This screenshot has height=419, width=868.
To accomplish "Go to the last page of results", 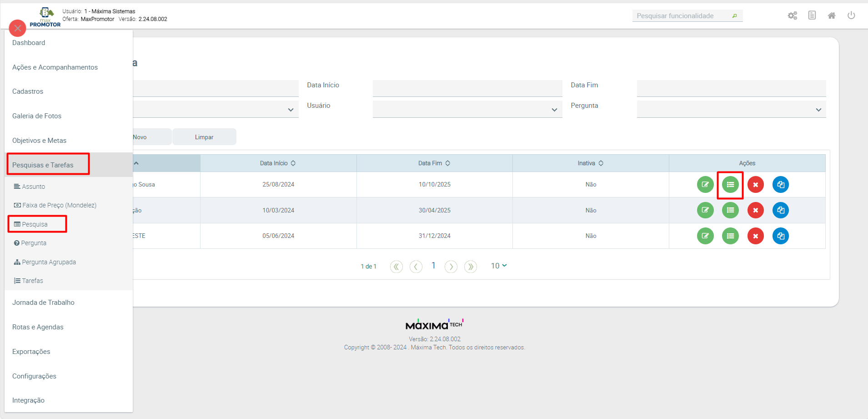I will tap(471, 267).
